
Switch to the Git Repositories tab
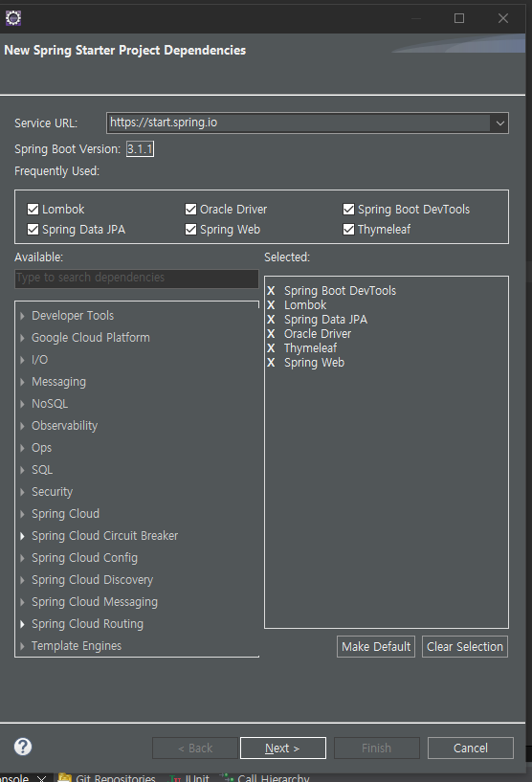click(107, 777)
